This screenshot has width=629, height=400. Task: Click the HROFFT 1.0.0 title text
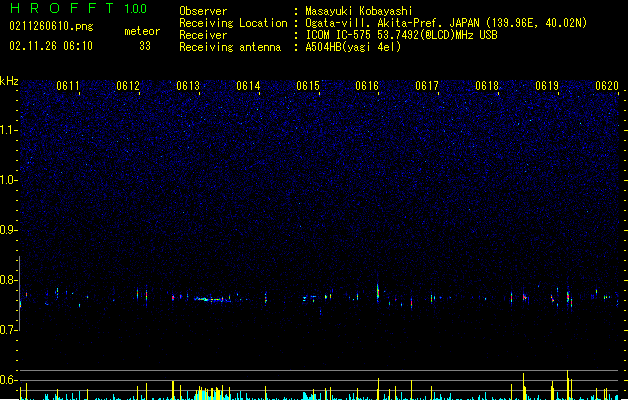tap(78, 8)
